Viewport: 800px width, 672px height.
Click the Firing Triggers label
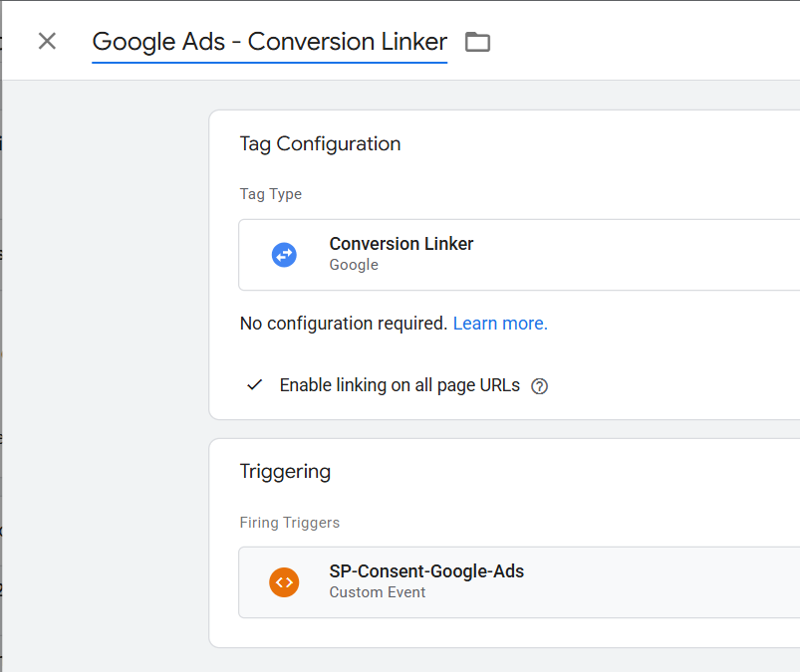[290, 523]
